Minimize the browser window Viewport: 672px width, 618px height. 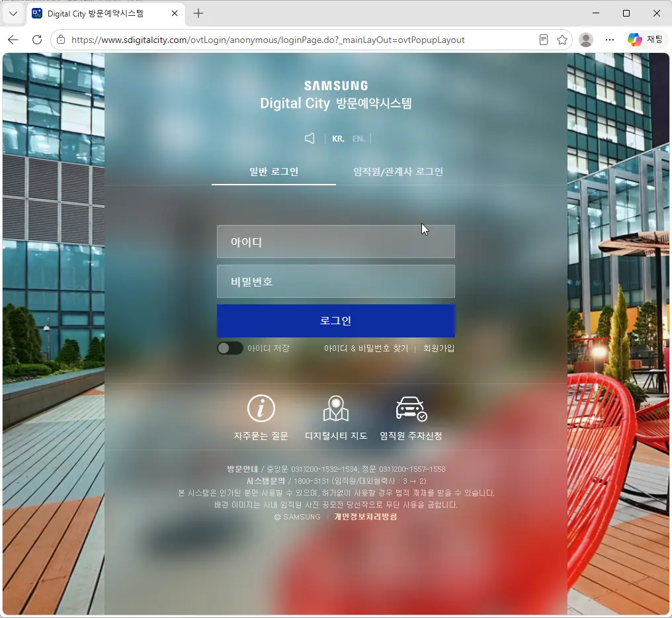(x=596, y=13)
